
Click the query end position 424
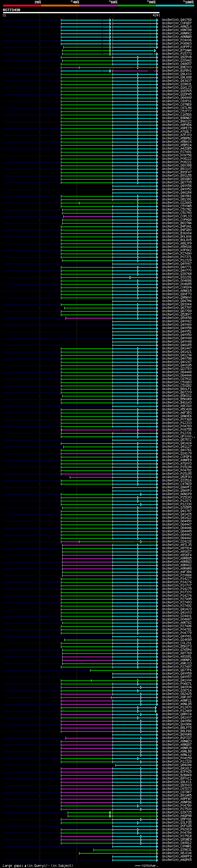(x=155, y=15)
